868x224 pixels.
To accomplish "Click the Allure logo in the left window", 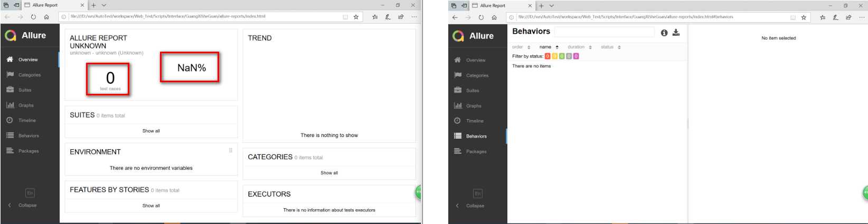I will (x=25, y=35).
